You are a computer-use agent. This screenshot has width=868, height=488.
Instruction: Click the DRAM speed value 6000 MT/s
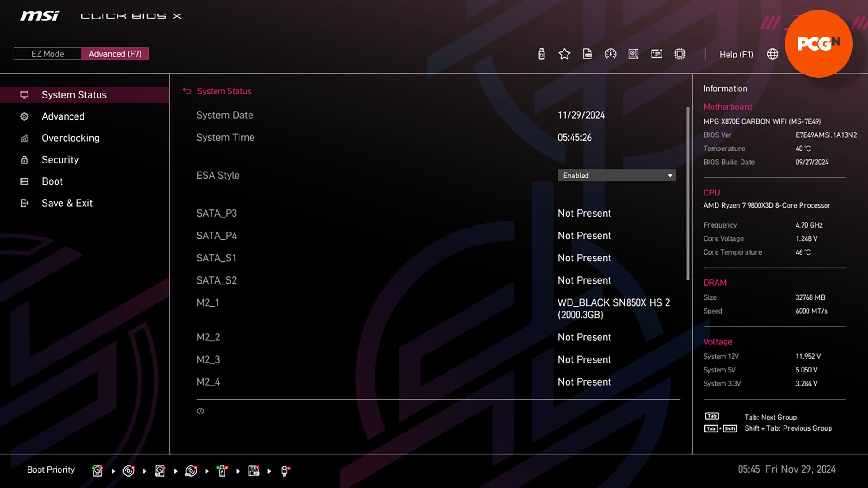(812, 311)
